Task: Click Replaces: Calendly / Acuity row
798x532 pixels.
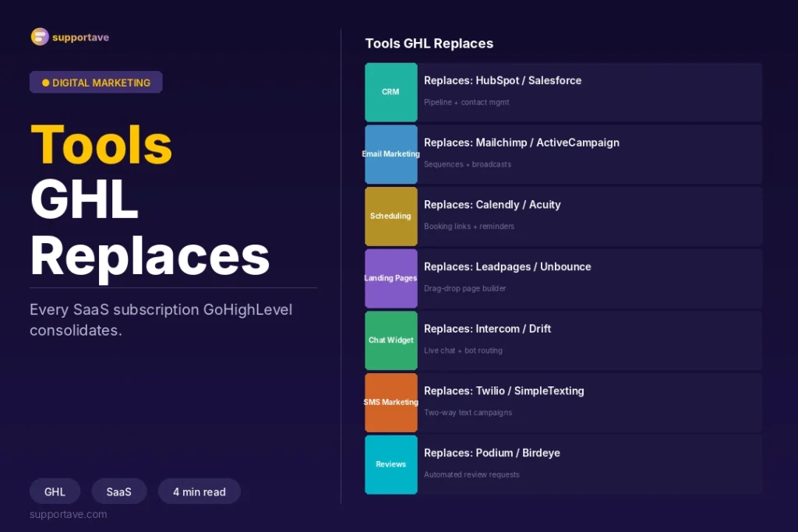Action: click(563, 217)
